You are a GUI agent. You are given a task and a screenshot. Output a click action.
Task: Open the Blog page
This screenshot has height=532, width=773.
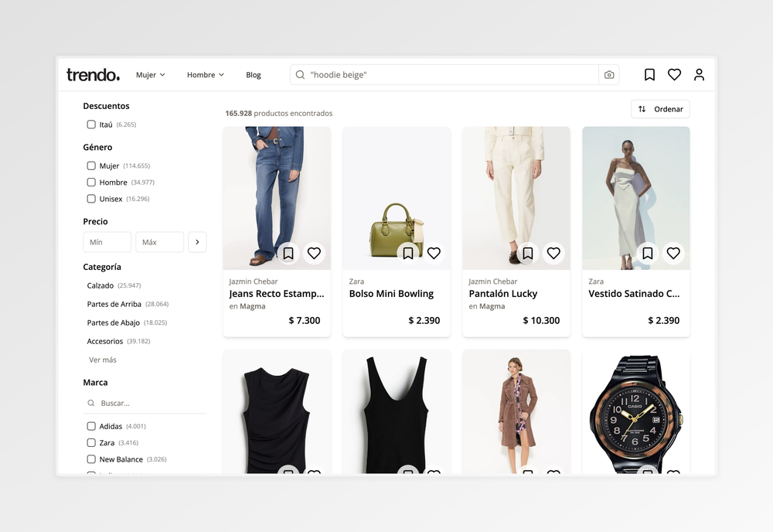point(254,74)
